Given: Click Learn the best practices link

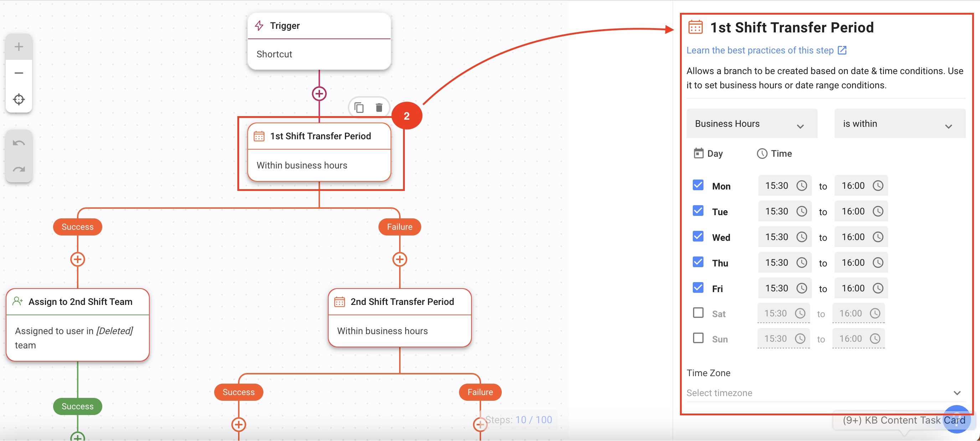Looking at the screenshot, I should click(x=762, y=50).
